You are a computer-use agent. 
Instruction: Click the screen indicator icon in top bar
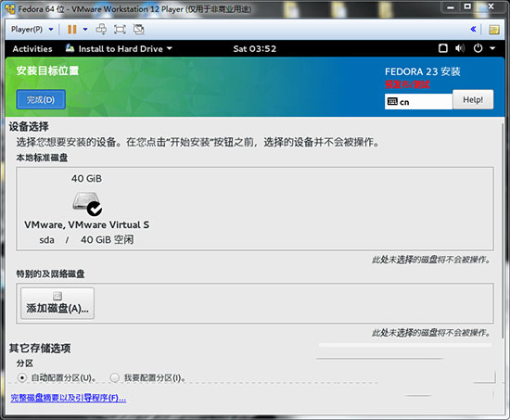pyautogui.click(x=443, y=48)
